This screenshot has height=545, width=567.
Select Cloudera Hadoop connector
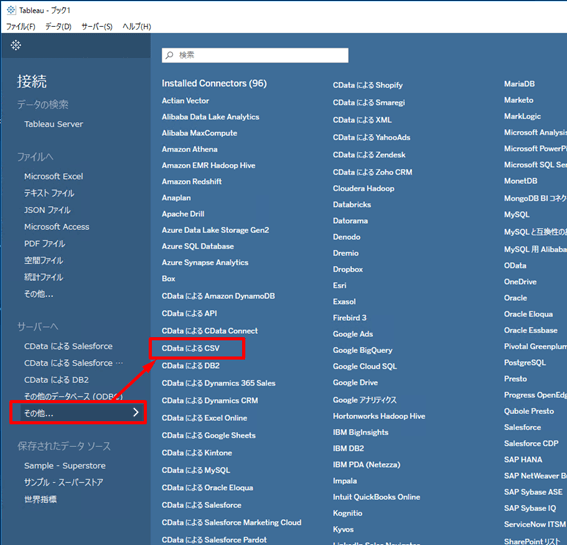[x=363, y=188]
